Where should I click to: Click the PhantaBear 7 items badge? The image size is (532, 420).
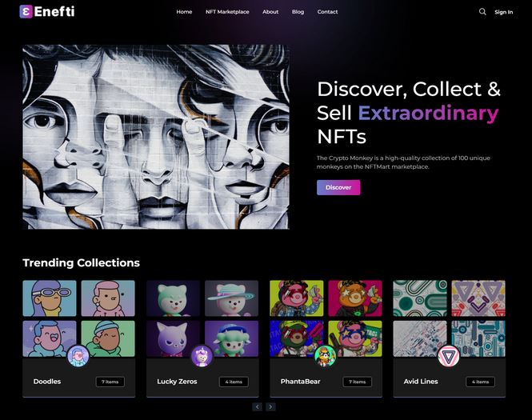[358, 382]
